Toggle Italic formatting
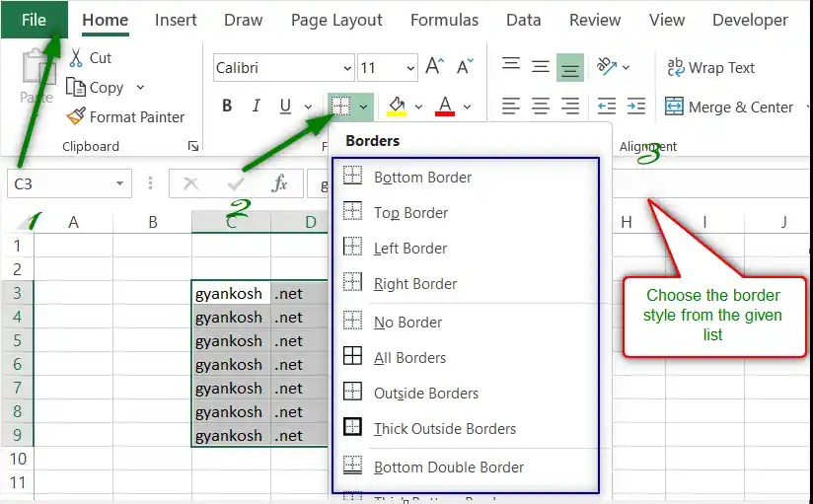 (256, 106)
